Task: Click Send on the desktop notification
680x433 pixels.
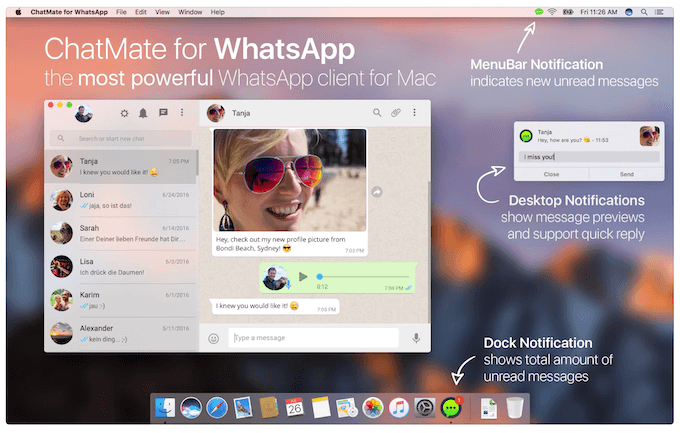Action: tap(627, 174)
